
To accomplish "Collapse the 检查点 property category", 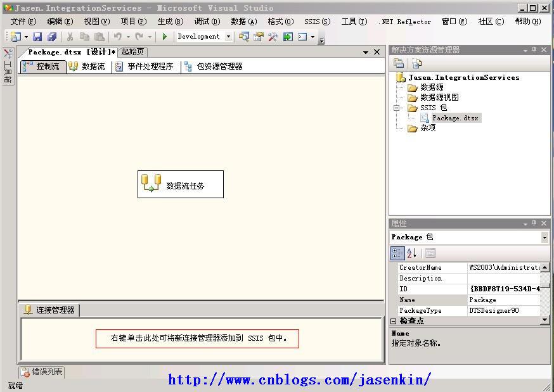I will coord(394,321).
